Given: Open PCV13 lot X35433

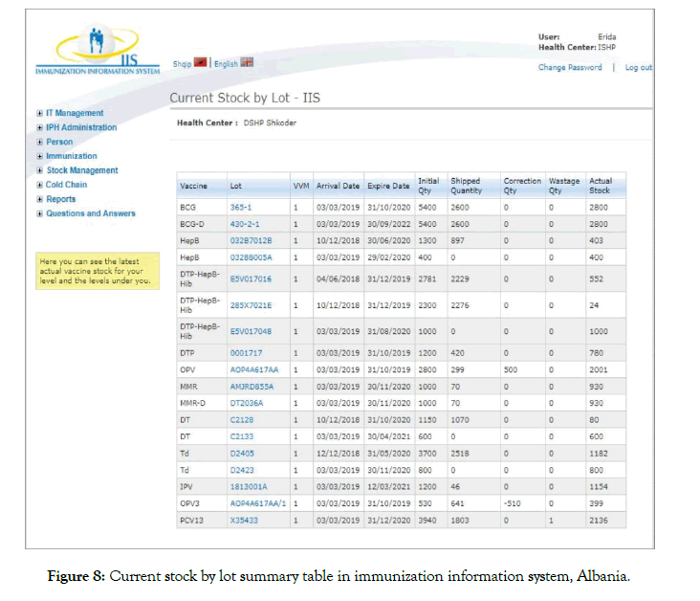Looking at the screenshot, I should pos(244,520).
